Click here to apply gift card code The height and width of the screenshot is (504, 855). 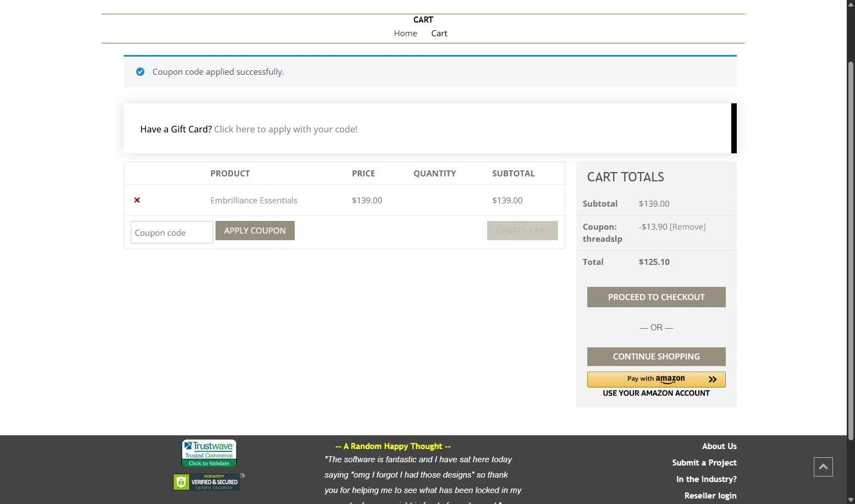coord(286,129)
